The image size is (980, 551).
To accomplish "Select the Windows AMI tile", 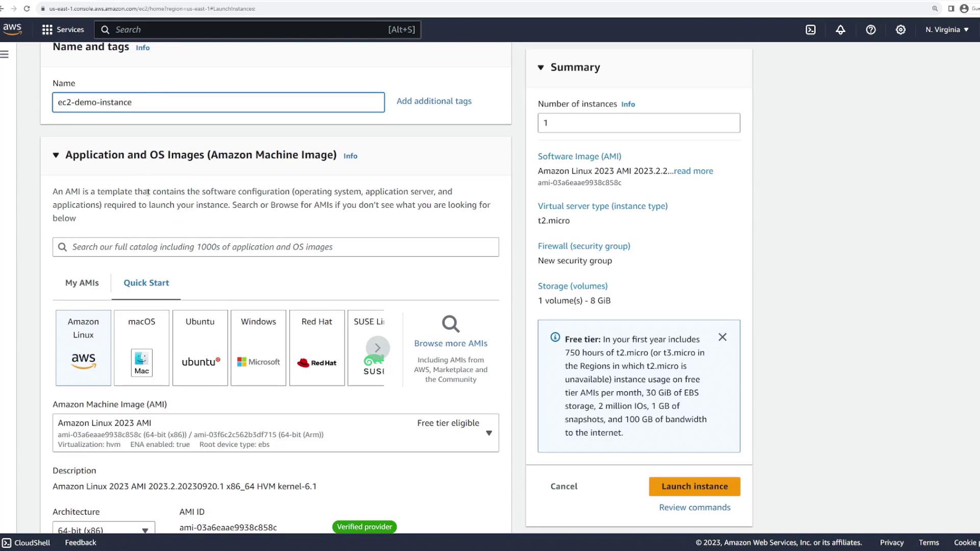I will (x=258, y=348).
